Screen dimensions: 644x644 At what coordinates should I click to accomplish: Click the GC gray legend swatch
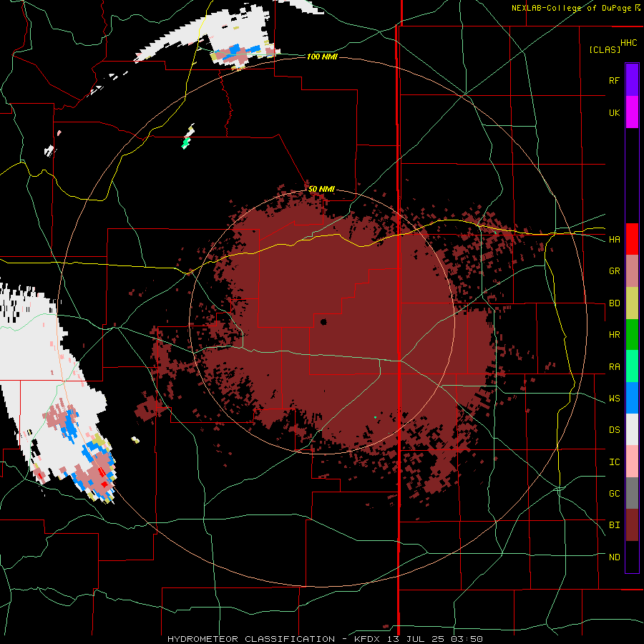click(632, 493)
